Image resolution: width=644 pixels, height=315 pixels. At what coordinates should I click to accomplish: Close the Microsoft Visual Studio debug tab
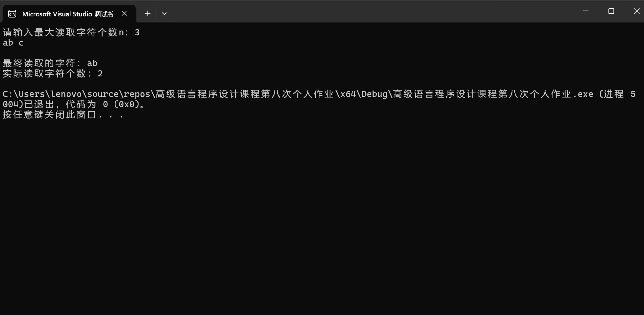(124, 13)
